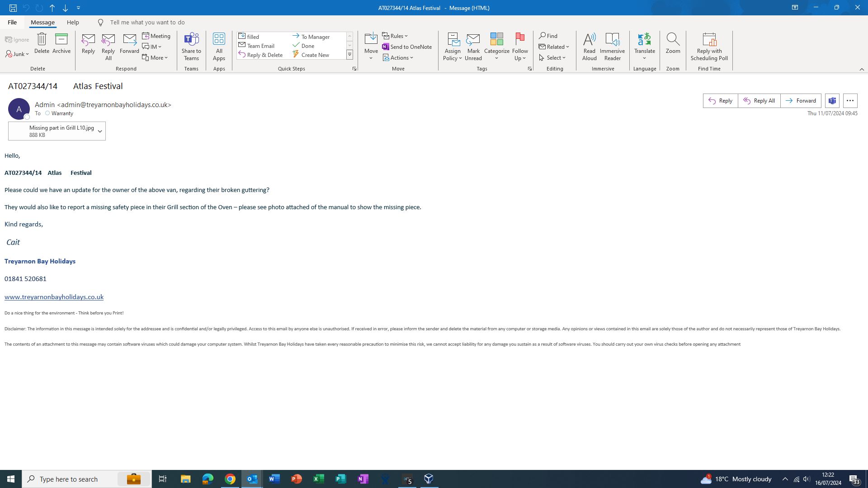Viewport: 868px width, 488px height.
Task: Click Reply All button in message header
Action: pos(759,101)
